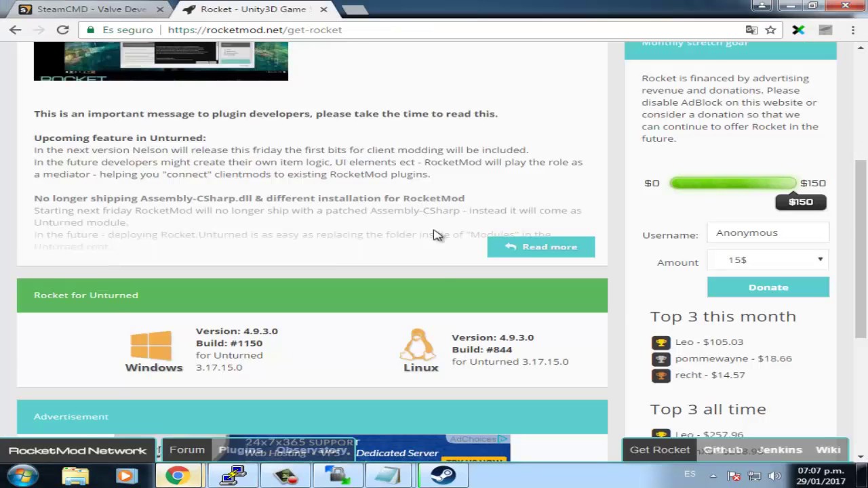Open File Explorer from the taskbar

[75, 476]
